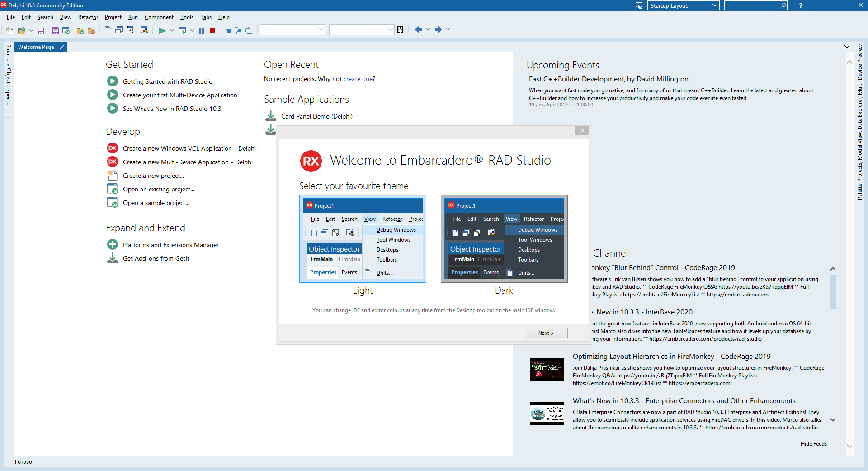The width and height of the screenshot is (868, 471).
Task: Open the Structure side panel tab
Action: (8, 55)
